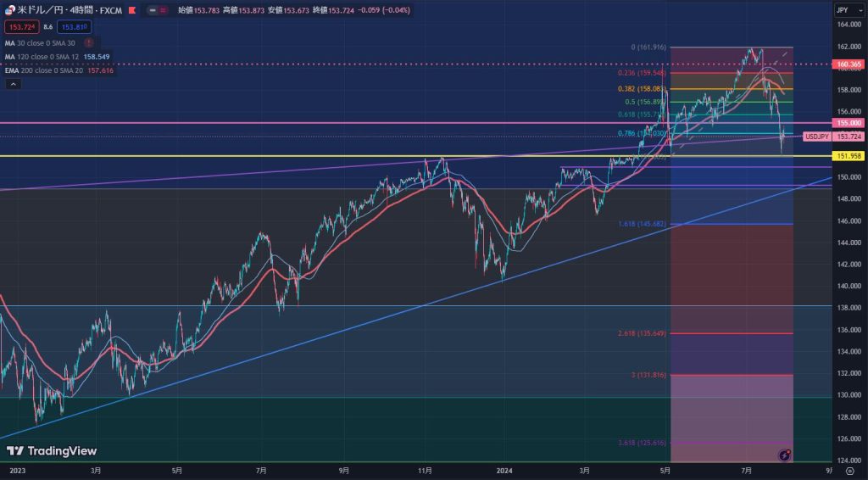This screenshot has width=868, height=480.
Task: Click the blue buy price 153.81 button
Action: pyautogui.click(x=75, y=26)
